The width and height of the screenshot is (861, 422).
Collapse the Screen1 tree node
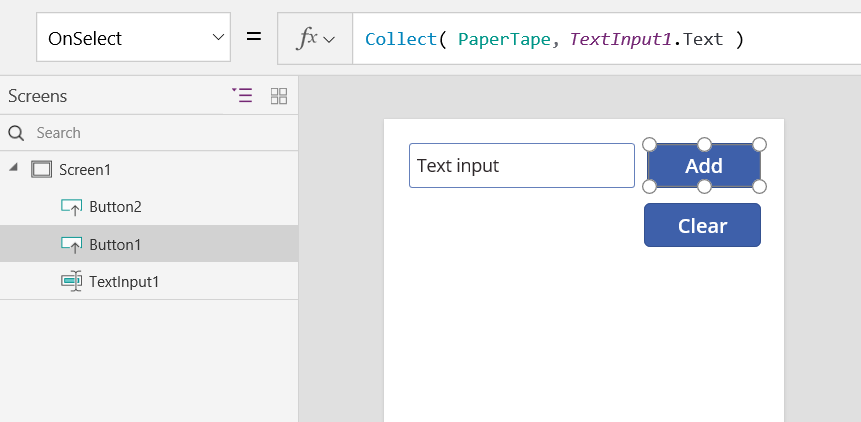[13, 168]
